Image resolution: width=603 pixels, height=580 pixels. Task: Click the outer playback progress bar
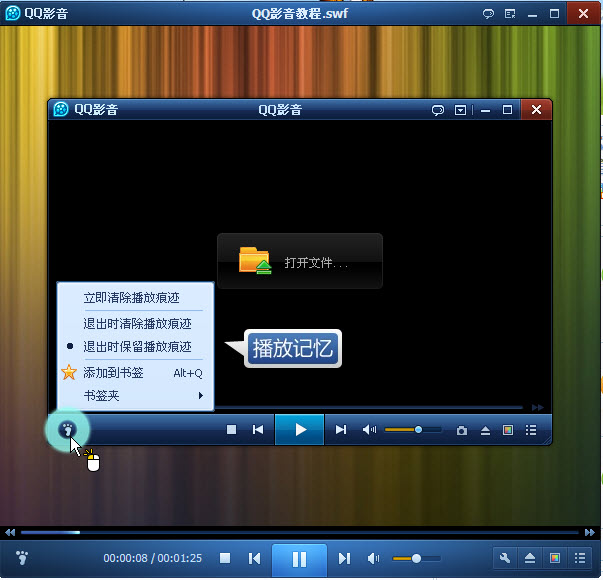pyautogui.click(x=300, y=532)
